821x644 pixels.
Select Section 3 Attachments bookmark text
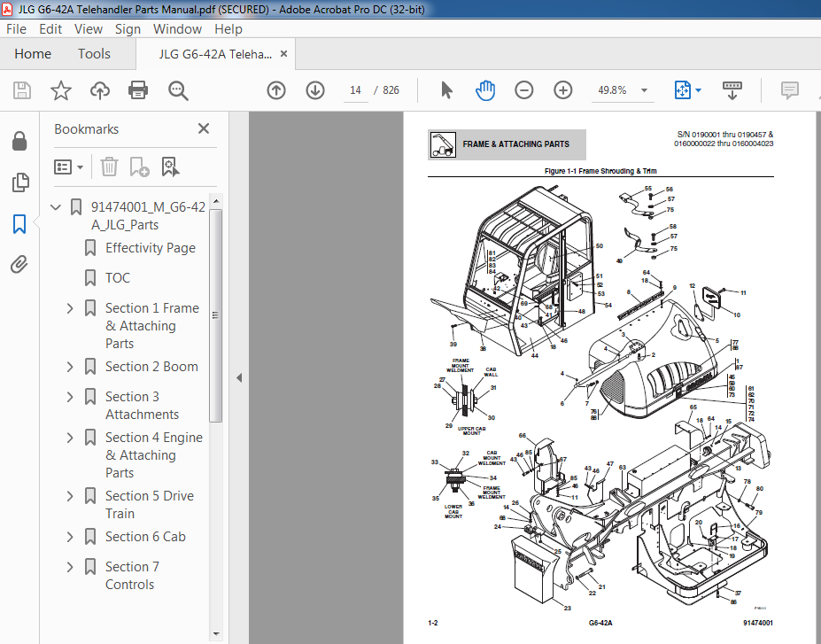[143, 405]
